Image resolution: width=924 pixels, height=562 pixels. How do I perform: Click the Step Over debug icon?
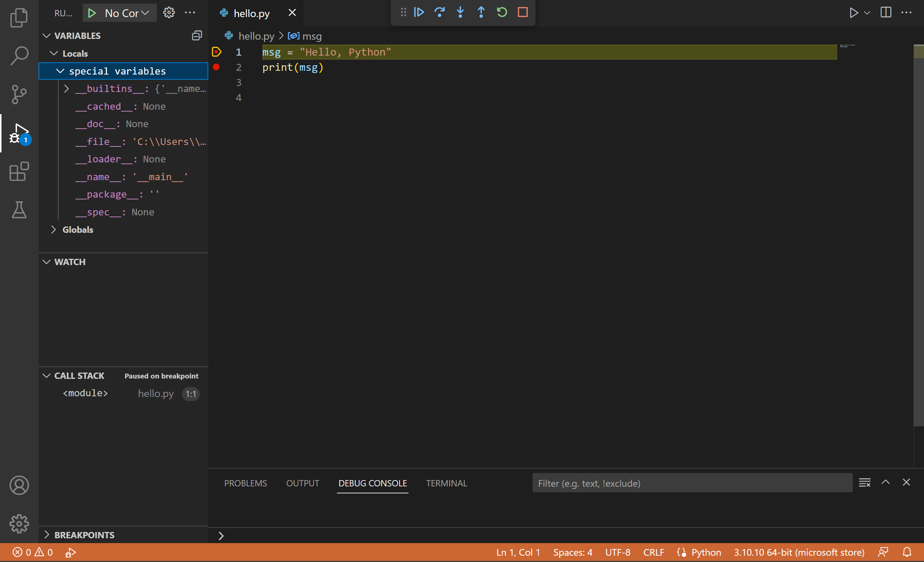tap(440, 12)
